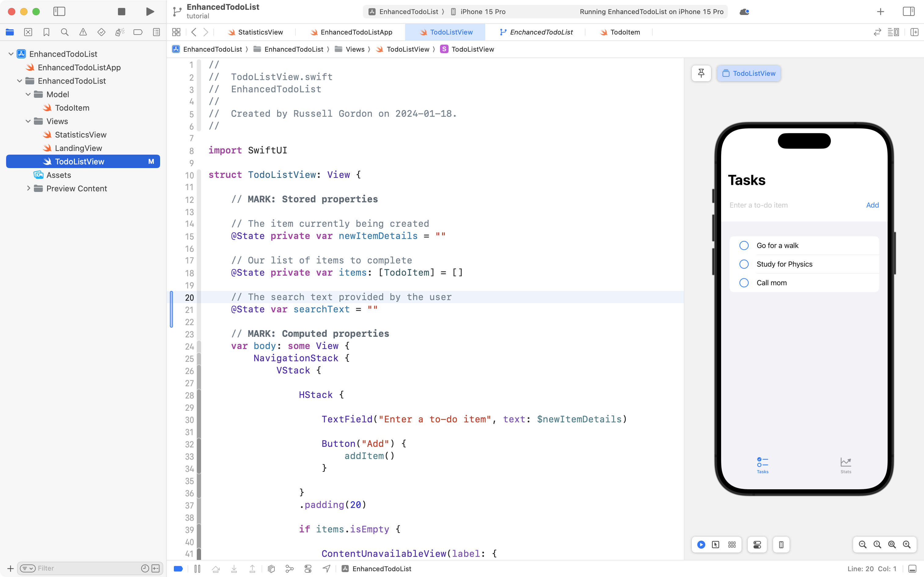The width and height of the screenshot is (924, 577).
Task: Check off Go for a walk
Action: pyautogui.click(x=744, y=245)
